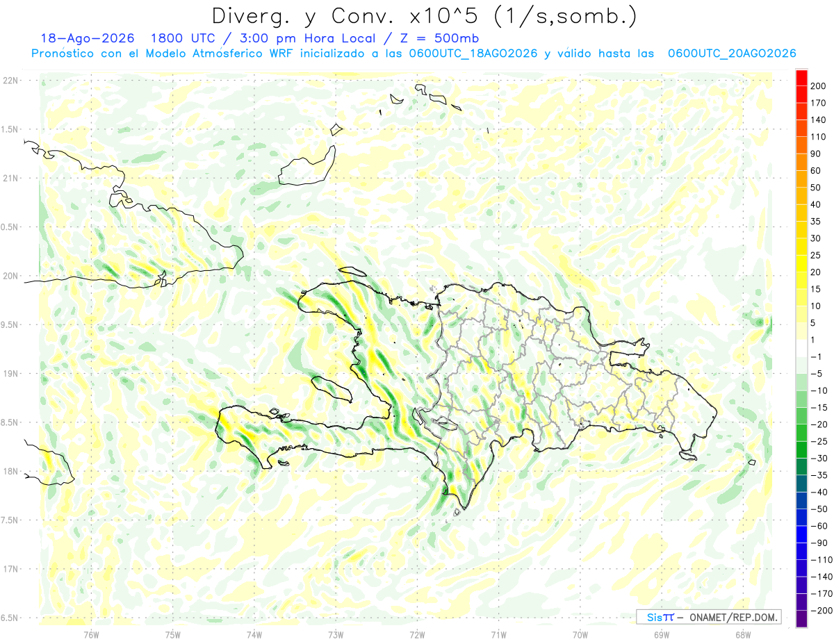This screenshot has width=834, height=644.
Task: Click the '200' value on the color scale
Action: (819, 86)
